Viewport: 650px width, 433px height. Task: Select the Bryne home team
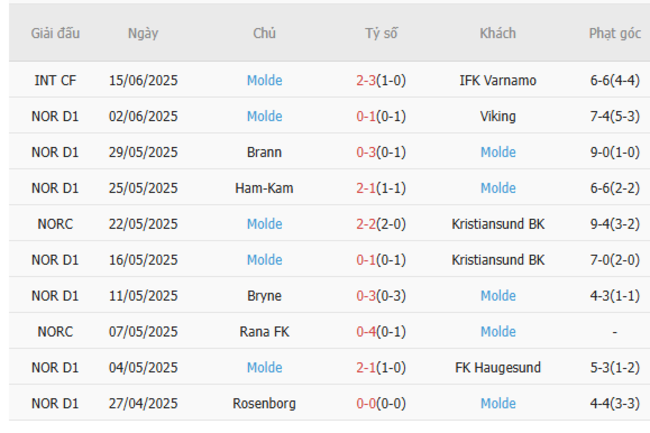pyautogui.click(x=264, y=296)
